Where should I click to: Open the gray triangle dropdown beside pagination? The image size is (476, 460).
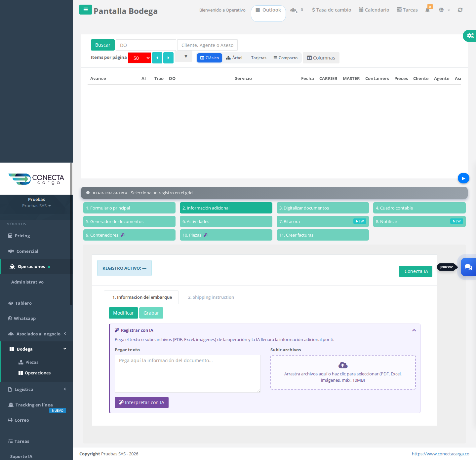[183, 57]
